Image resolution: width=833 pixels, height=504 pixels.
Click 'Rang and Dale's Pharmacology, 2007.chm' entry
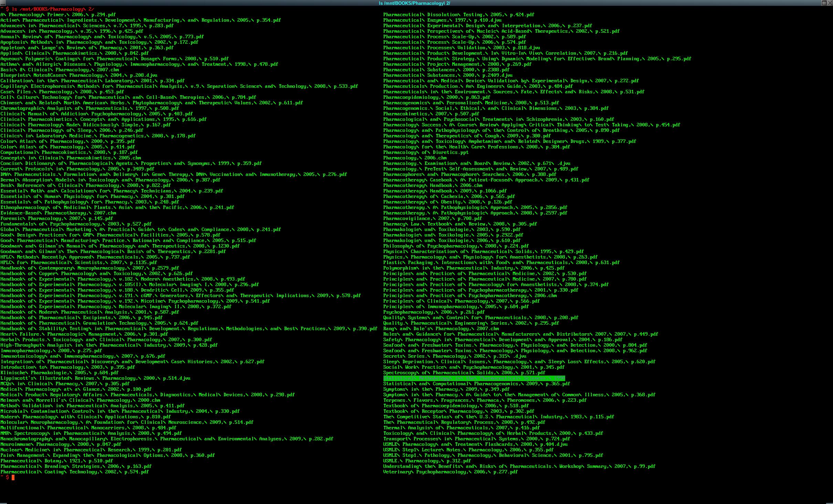441,329
